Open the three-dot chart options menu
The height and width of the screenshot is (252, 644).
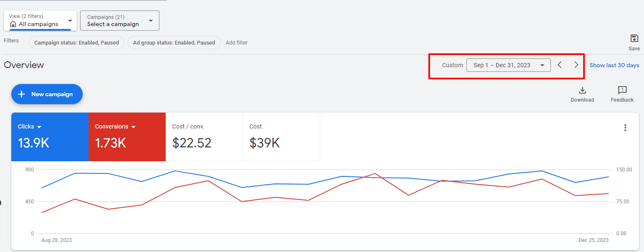pyautogui.click(x=625, y=128)
